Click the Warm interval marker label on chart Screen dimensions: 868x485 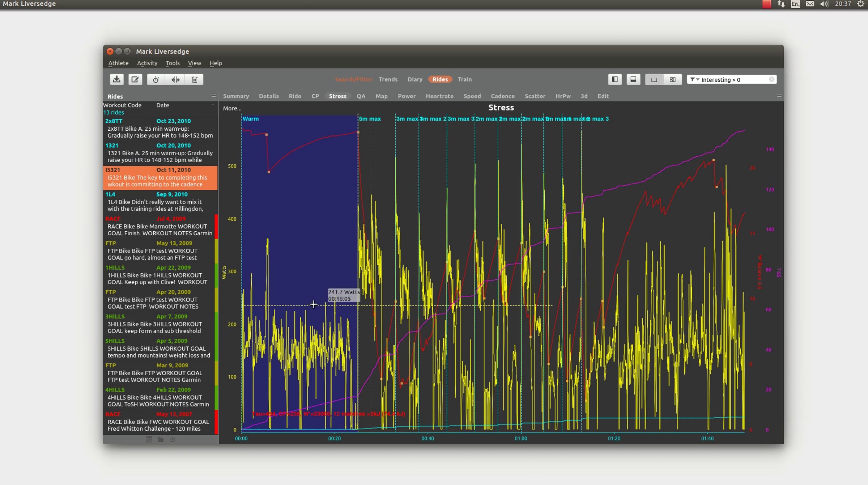point(250,119)
